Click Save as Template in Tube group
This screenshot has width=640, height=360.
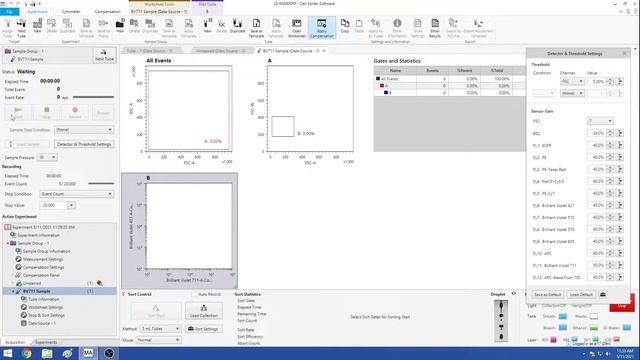(256, 28)
